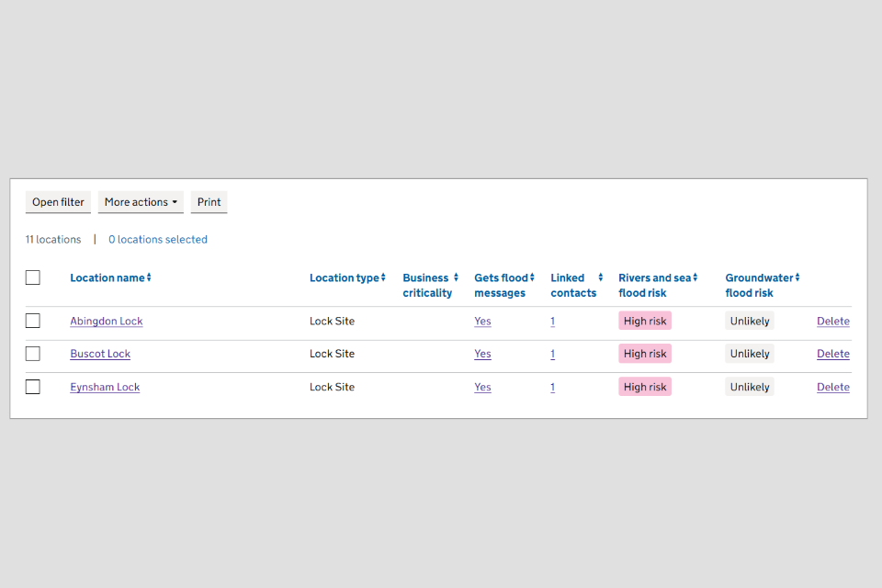Sort using Gets flood messages arrows
The image size is (882, 588).
coord(532,277)
